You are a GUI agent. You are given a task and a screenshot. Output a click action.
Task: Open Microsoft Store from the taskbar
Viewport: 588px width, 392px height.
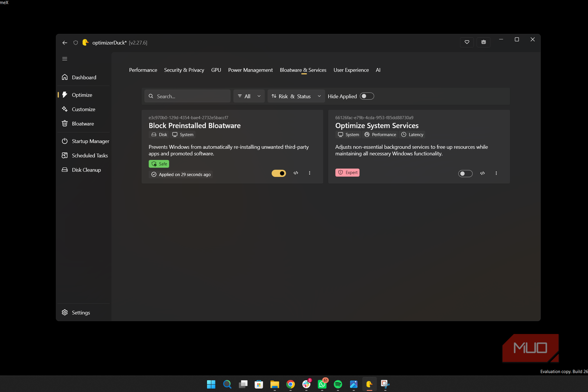[x=259, y=384]
